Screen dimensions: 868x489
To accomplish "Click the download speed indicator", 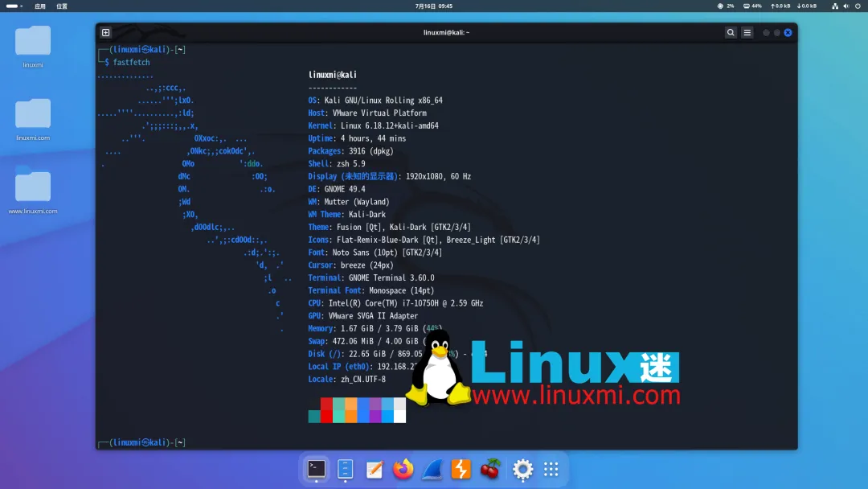I will click(807, 6).
